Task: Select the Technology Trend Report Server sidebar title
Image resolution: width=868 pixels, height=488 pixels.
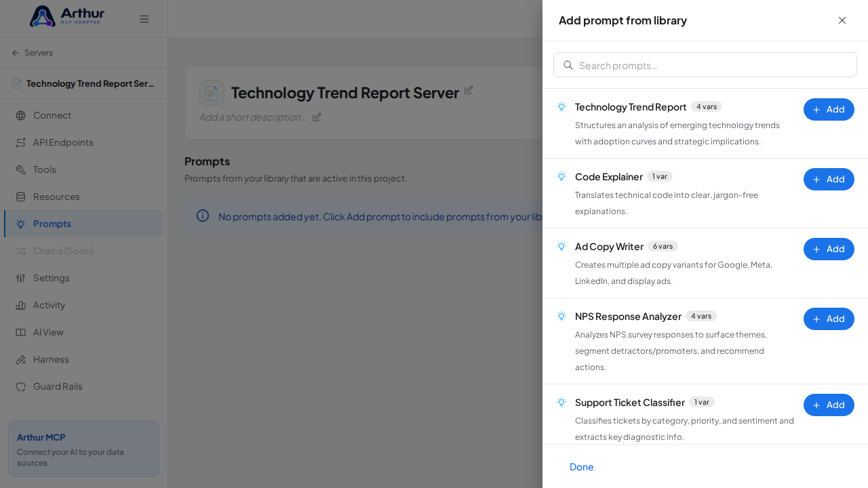Action: [90, 83]
